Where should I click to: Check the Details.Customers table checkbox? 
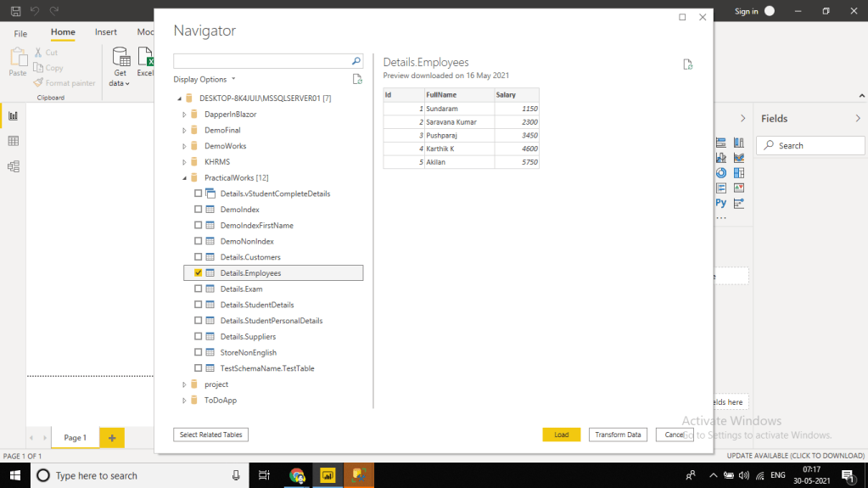(x=198, y=257)
